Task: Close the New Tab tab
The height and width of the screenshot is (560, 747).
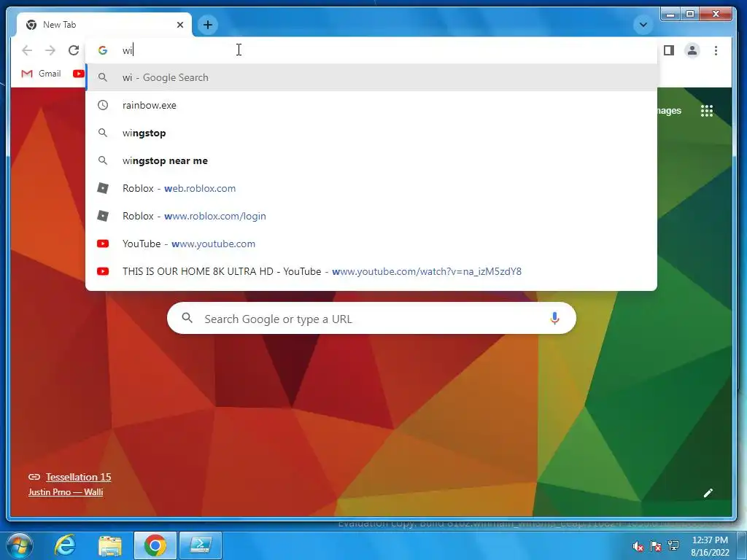Action: pyautogui.click(x=180, y=25)
